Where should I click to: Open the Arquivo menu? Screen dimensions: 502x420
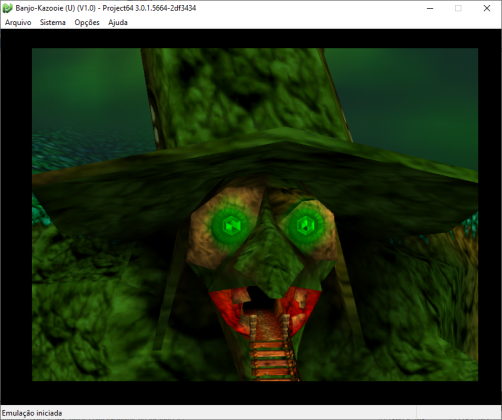click(18, 22)
